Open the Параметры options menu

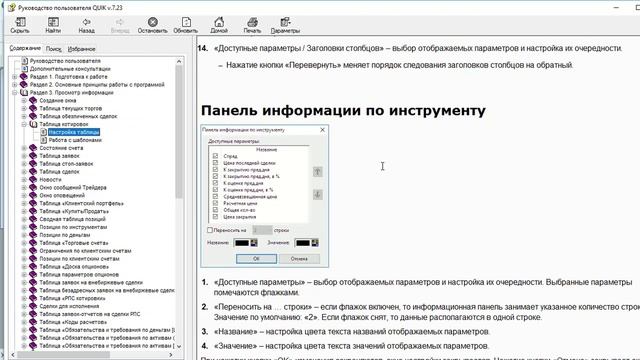[x=285, y=25]
